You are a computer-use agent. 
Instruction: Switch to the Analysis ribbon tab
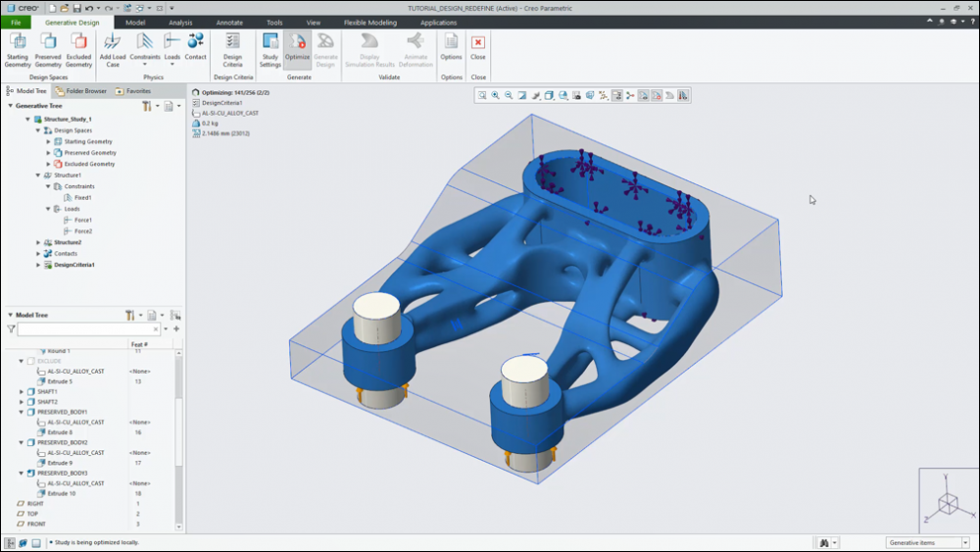click(180, 22)
